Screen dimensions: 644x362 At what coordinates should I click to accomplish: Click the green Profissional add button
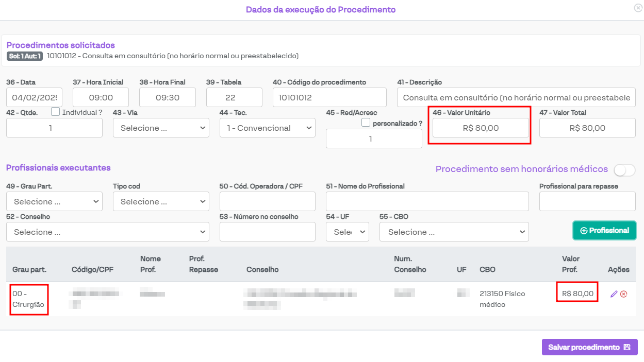coord(604,231)
